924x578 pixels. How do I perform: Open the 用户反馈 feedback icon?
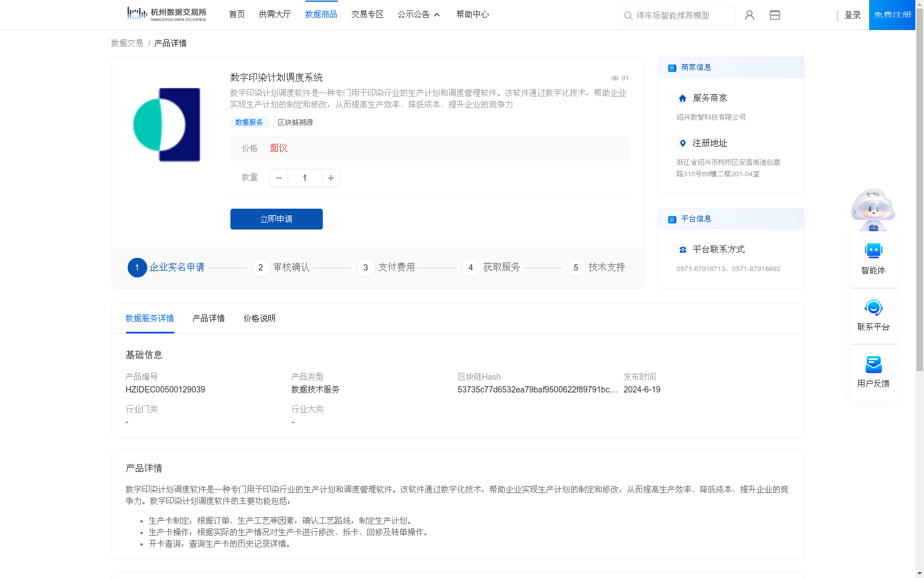point(874,364)
